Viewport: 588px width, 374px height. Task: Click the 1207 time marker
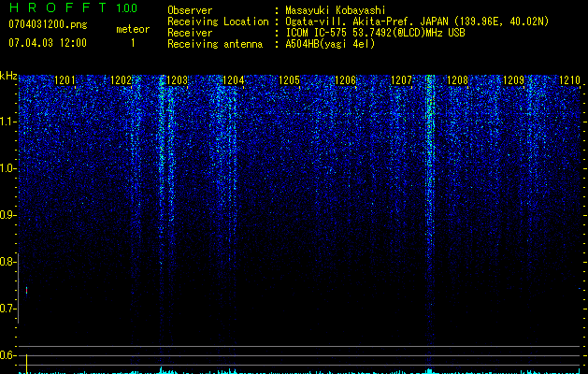[401, 80]
